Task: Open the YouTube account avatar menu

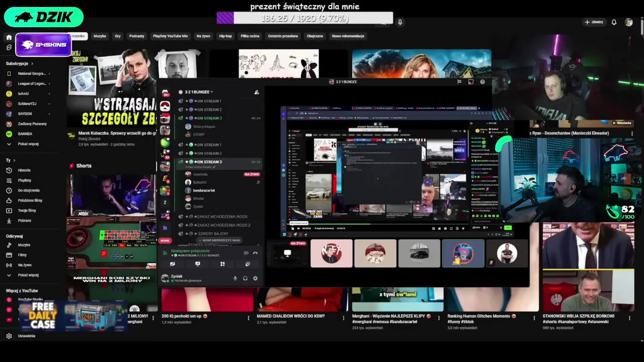Action: [x=628, y=22]
